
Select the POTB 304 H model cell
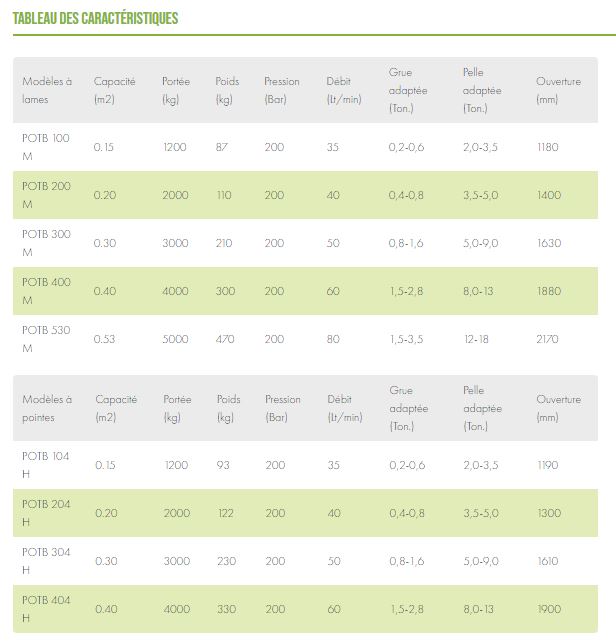pyautogui.click(x=46, y=561)
